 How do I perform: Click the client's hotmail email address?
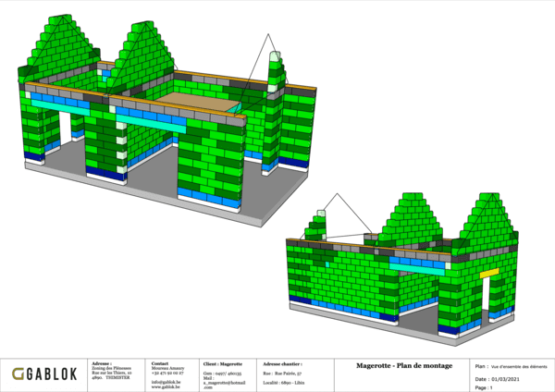point(225,382)
